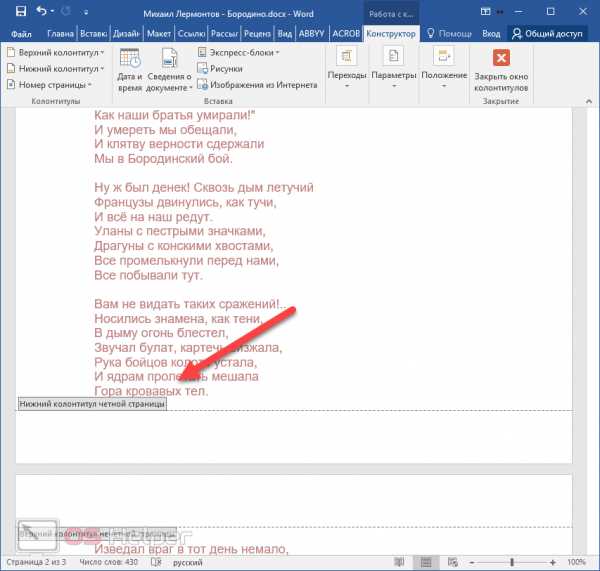This screenshot has width=600, height=571.
Task: Click the line 'Изведал враг в тот день немало,'
Action: coord(191,549)
